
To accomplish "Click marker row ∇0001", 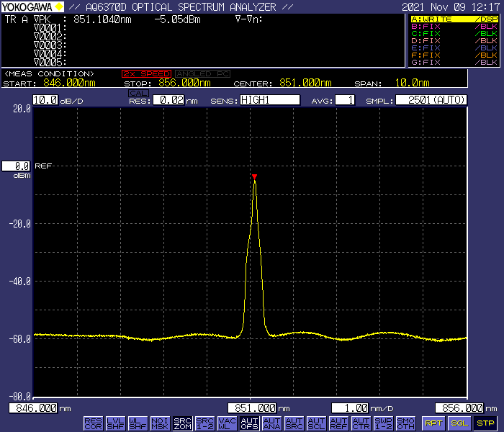I will tap(50, 28).
